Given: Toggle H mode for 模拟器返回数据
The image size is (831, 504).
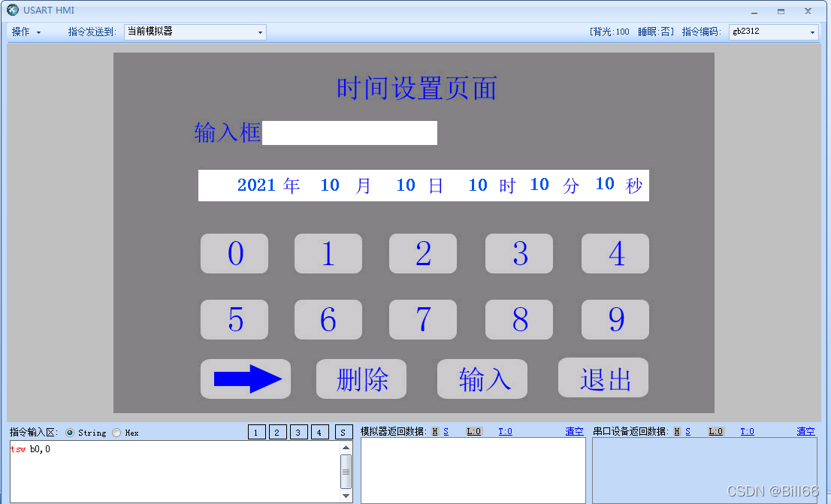Looking at the screenshot, I should click(435, 431).
